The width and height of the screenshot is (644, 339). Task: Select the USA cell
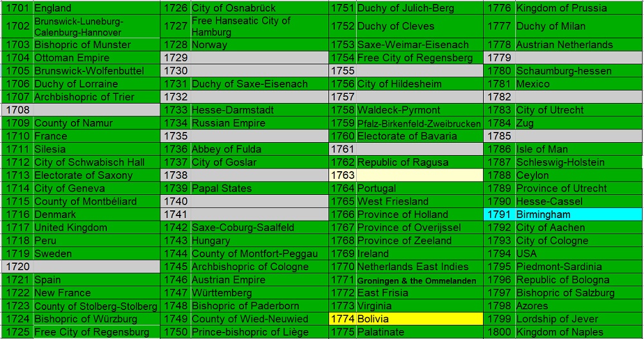point(579,253)
